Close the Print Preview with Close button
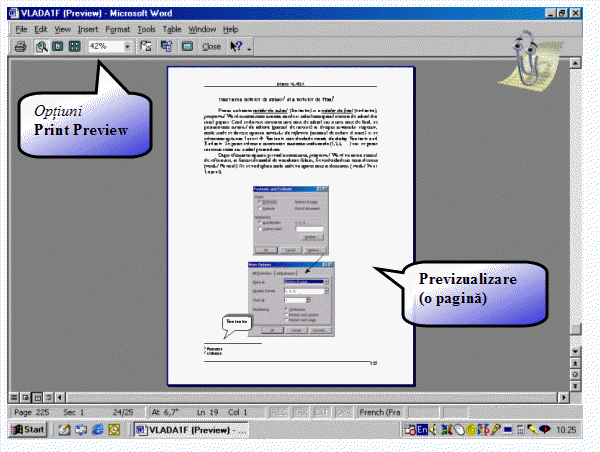The height and width of the screenshot is (452, 600). 212,47
